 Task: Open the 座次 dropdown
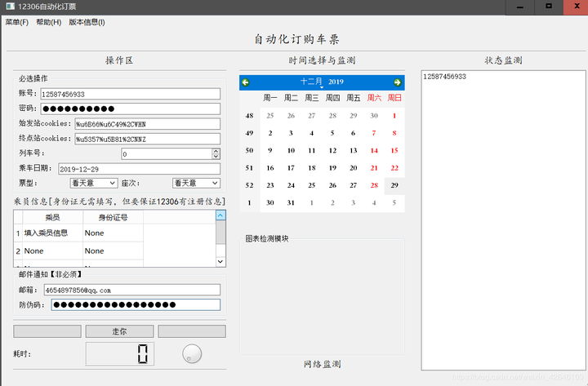[x=196, y=183]
